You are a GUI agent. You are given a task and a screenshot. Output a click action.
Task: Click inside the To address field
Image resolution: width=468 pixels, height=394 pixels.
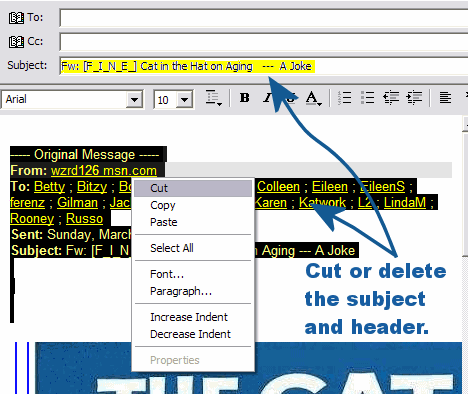tap(264, 18)
